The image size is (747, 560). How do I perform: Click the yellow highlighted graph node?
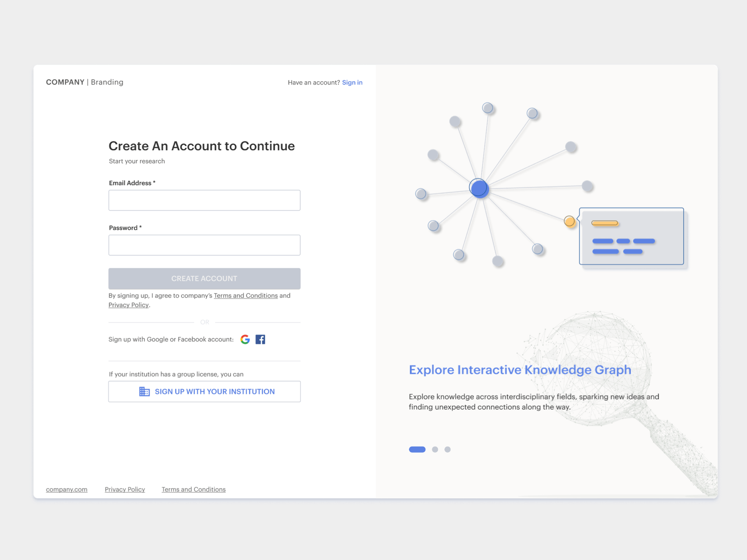click(x=569, y=221)
